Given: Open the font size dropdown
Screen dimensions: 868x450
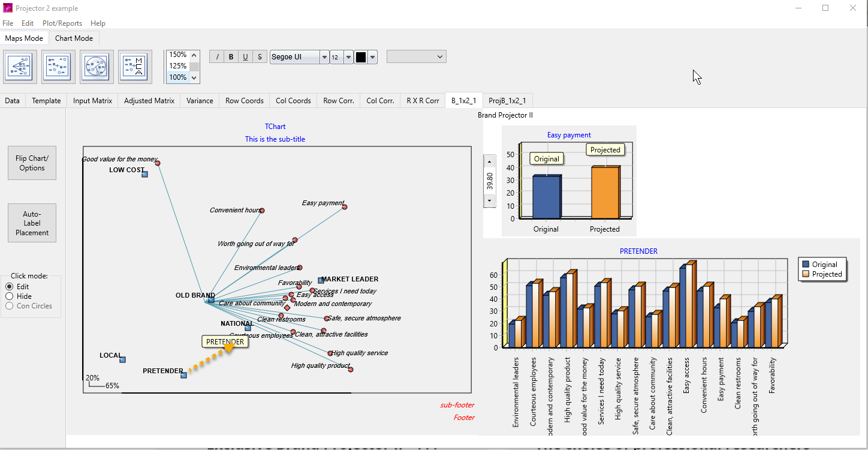Looking at the screenshot, I should (349, 58).
